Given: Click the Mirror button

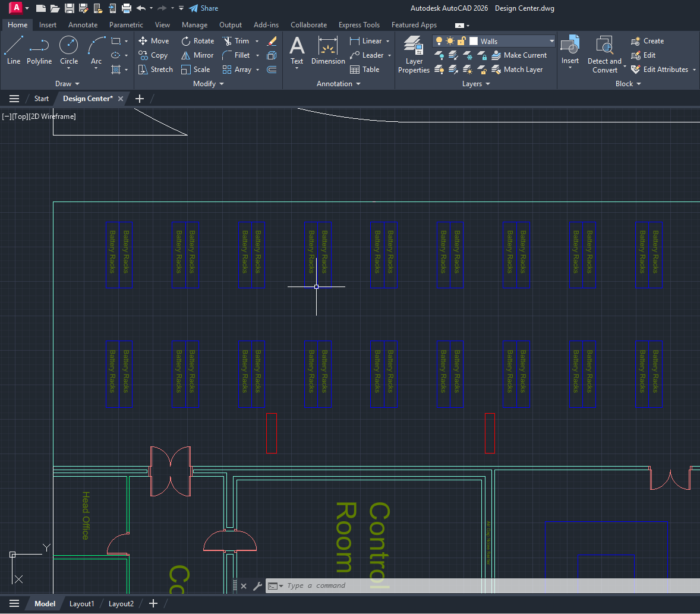Looking at the screenshot, I should [197, 55].
